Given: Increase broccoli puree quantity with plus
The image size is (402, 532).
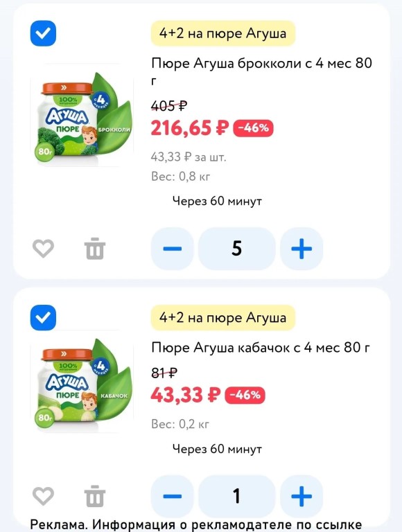Looking at the screenshot, I should tap(301, 249).
